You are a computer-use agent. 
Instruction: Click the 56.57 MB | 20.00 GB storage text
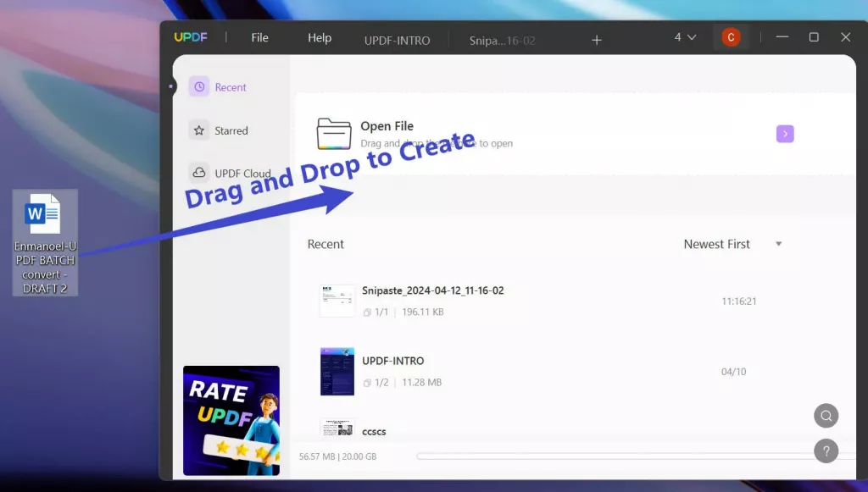pyautogui.click(x=337, y=456)
